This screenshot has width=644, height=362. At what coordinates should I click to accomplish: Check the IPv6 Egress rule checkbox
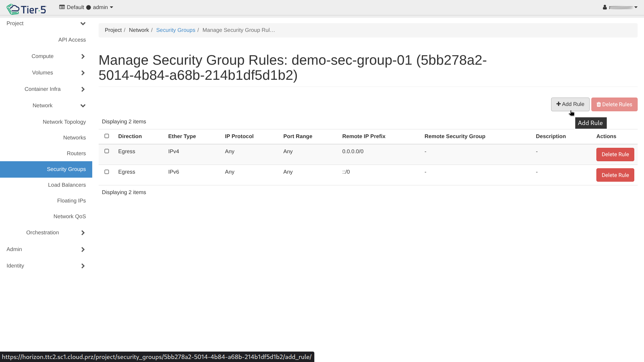[x=107, y=172]
